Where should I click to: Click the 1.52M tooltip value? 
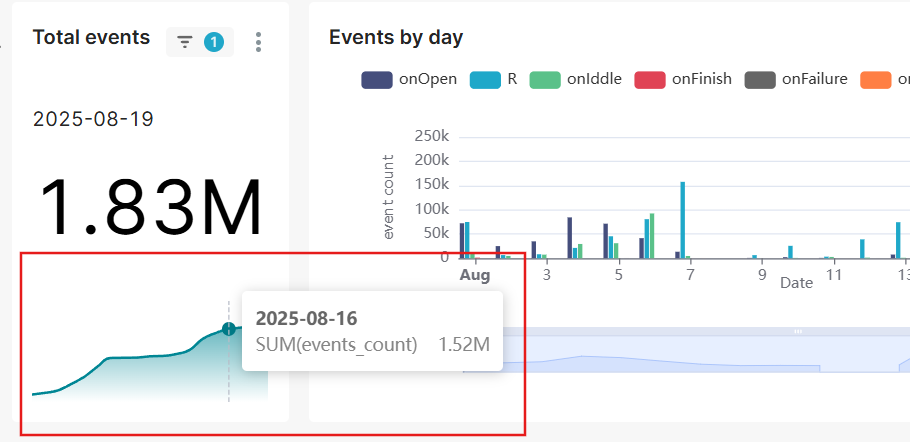click(464, 345)
